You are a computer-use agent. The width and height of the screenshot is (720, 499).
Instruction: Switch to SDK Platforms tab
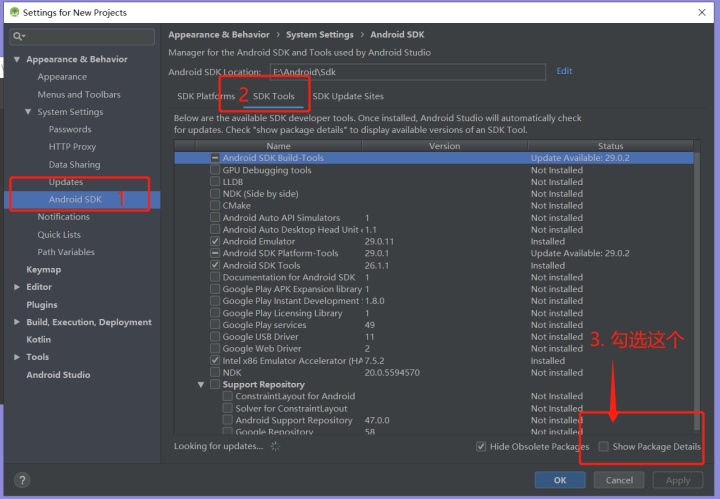point(206,96)
